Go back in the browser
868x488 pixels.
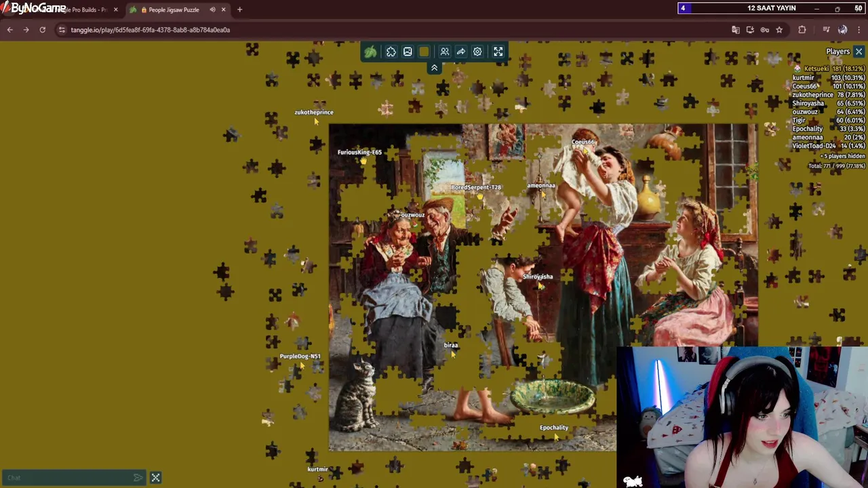point(9,30)
